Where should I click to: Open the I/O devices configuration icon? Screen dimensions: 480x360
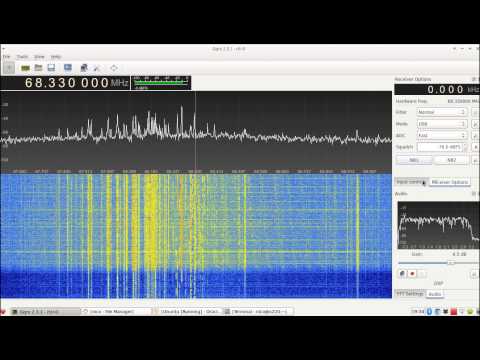click(x=25, y=68)
